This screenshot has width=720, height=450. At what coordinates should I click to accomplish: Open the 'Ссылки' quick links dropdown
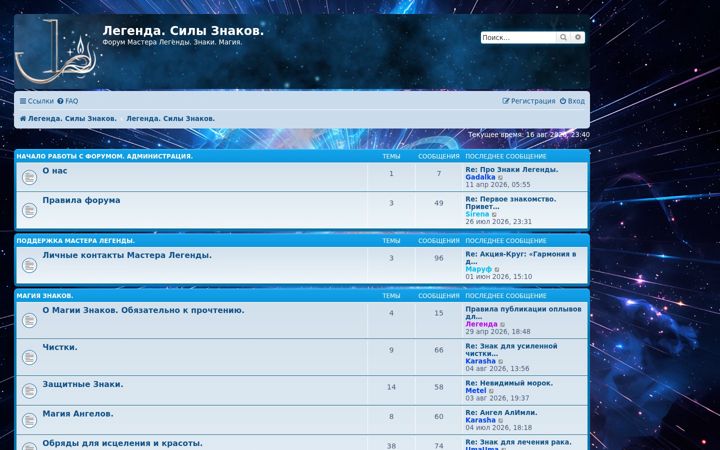(37, 101)
